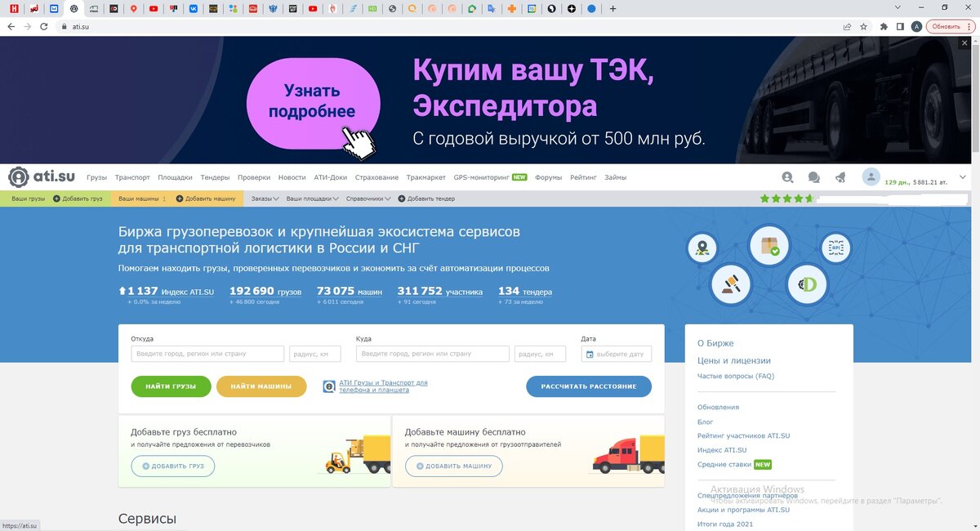Screen dimensions: 980x531
Task: Toggle the browser side panel icon
Action: pos(900,26)
